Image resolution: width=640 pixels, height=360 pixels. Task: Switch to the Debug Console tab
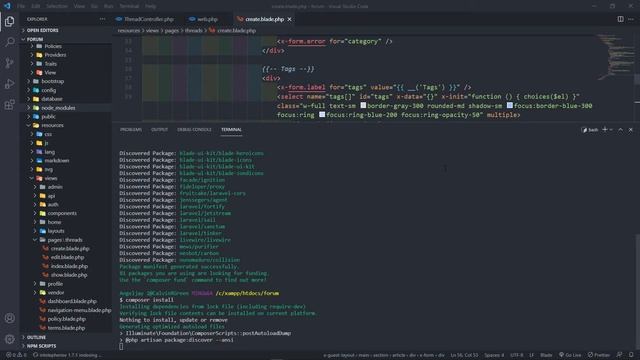click(194, 129)
